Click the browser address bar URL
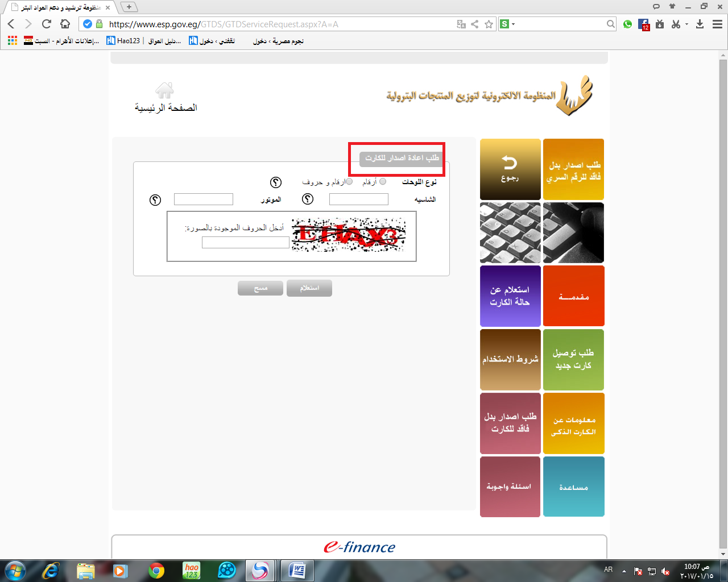This screenshot has width=728, height=582. coord(224,24)
